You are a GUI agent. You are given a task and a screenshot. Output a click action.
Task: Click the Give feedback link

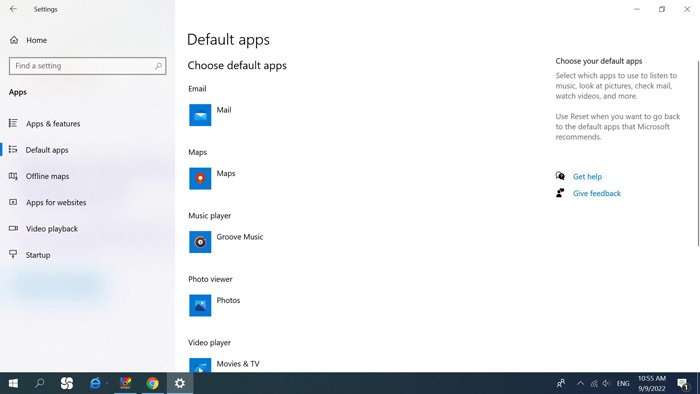[596, 193]
